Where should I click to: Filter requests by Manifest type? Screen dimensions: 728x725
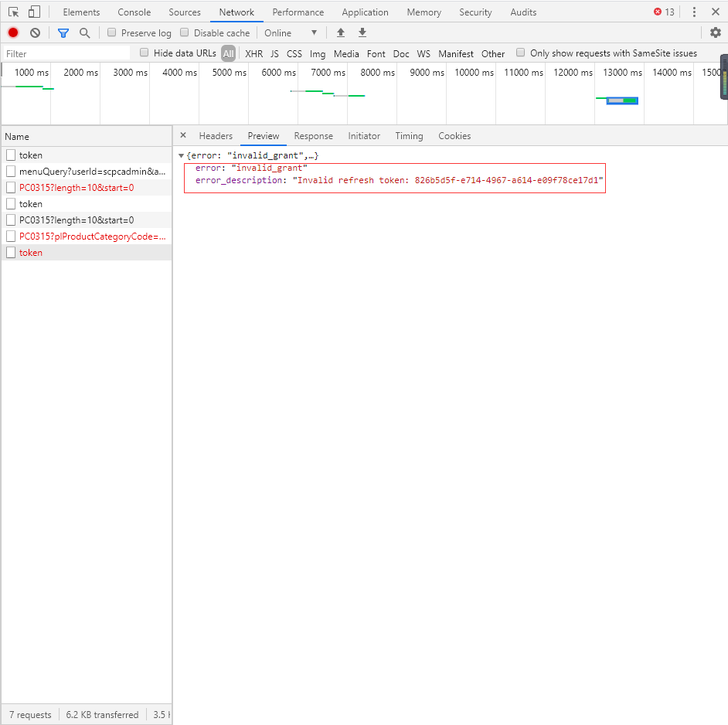pyautogui.click(x=455, y=53)
